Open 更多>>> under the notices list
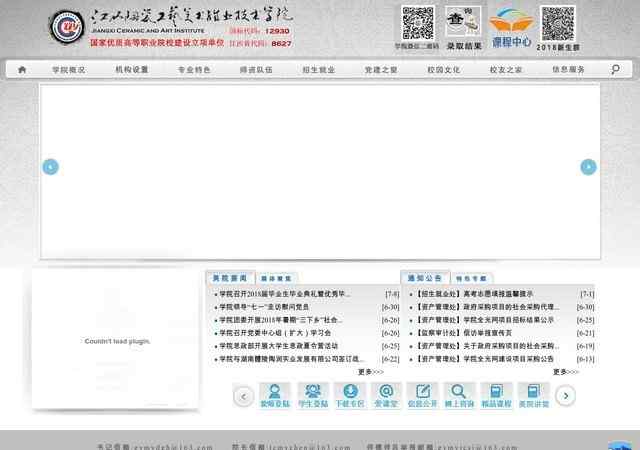This screenshot has width=640, height=450. pyautogui.click(x=566, y=372)
